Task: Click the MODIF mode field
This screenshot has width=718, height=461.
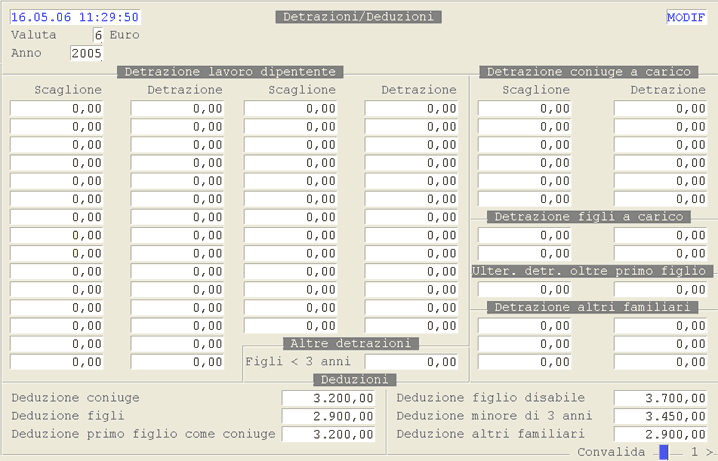Action: pyautogui.click(x=685, y=18)
